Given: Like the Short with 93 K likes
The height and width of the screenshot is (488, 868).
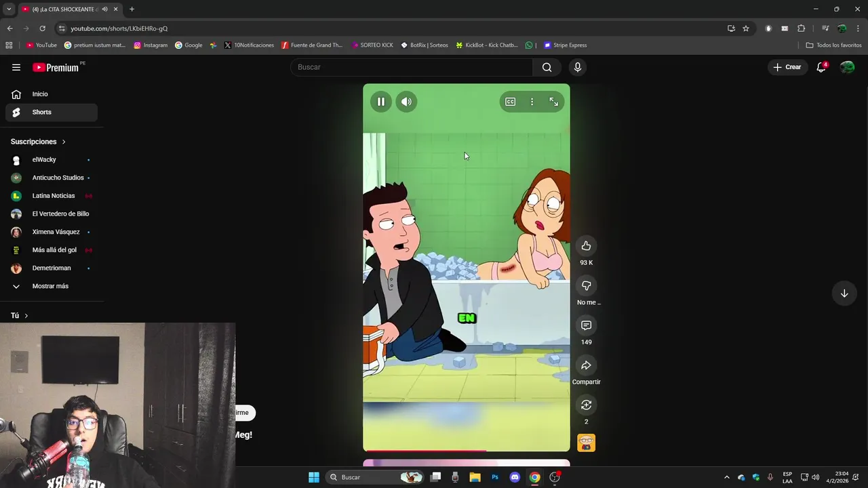Looking at the screenshot, I should (586, 246).
